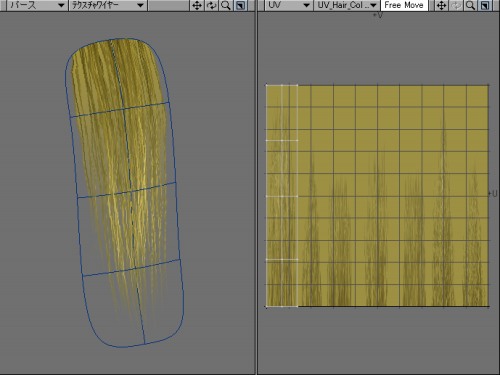The width and height of the screenshot is (500, 375).
Task: Maximize the UV viewport with the expand icon
Action: tap(485, 5)
